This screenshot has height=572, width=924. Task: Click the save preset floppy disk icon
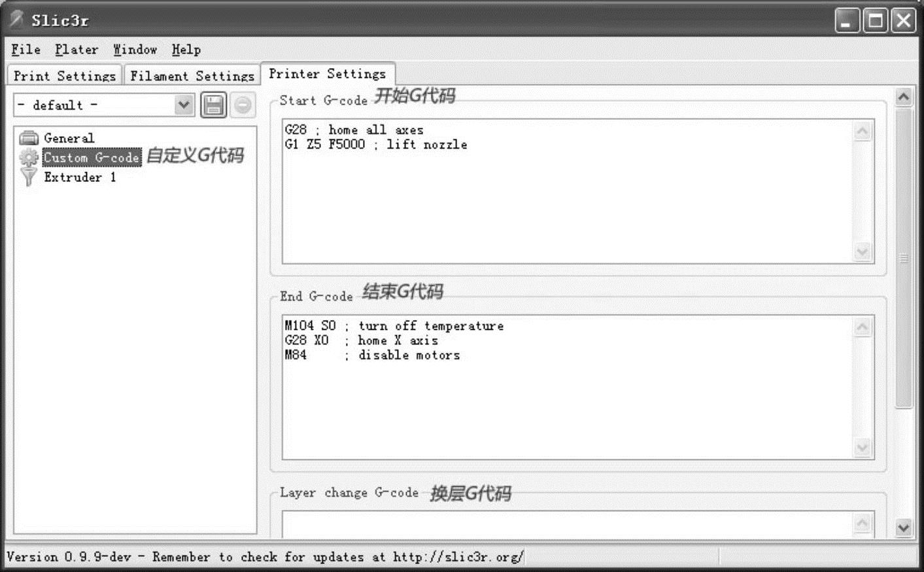[213, 105]
